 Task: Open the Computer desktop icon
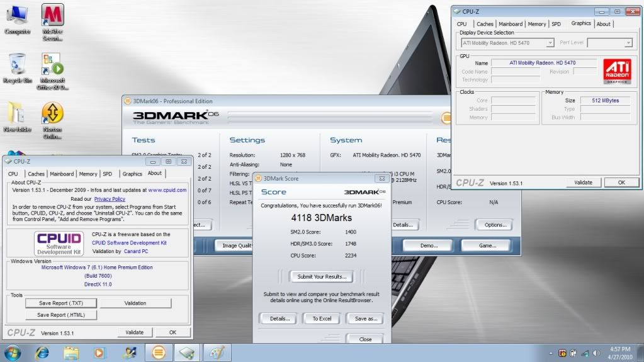[x=17, y=19]
